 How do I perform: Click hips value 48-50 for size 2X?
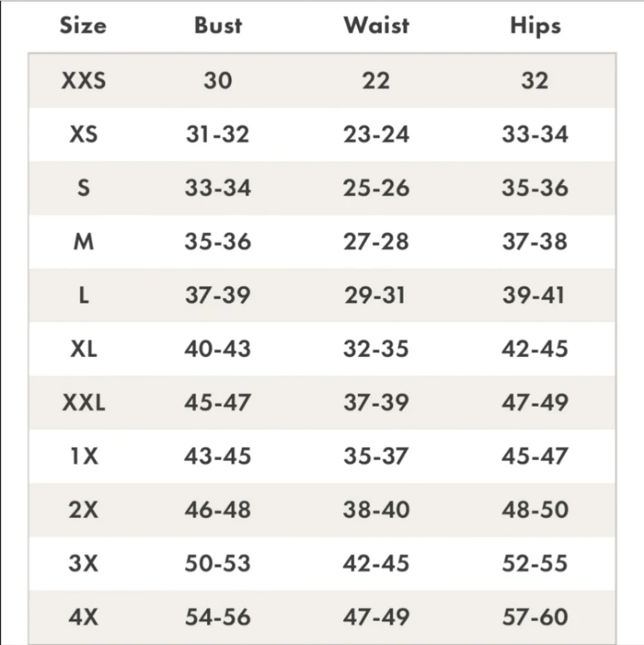tap(535, 510)
